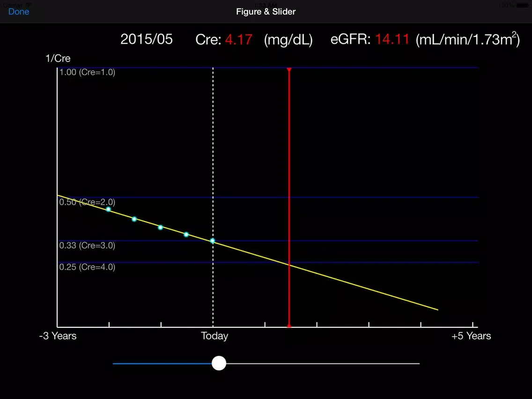Tap the Done button

pyautogui.click(x=19, y=12)
